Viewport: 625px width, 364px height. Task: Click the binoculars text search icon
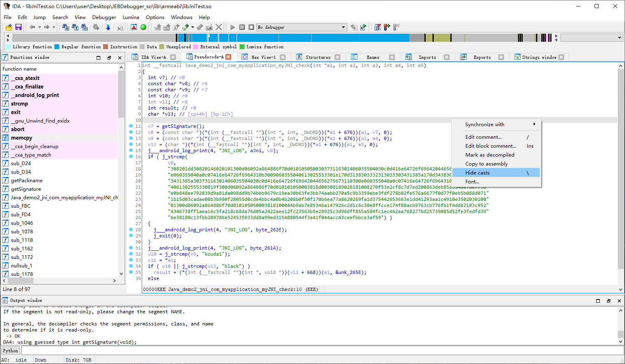tap(75, 27)
